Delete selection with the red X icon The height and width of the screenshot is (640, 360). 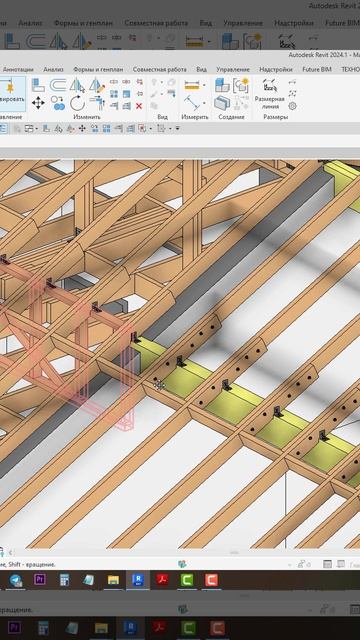point(139,106)
